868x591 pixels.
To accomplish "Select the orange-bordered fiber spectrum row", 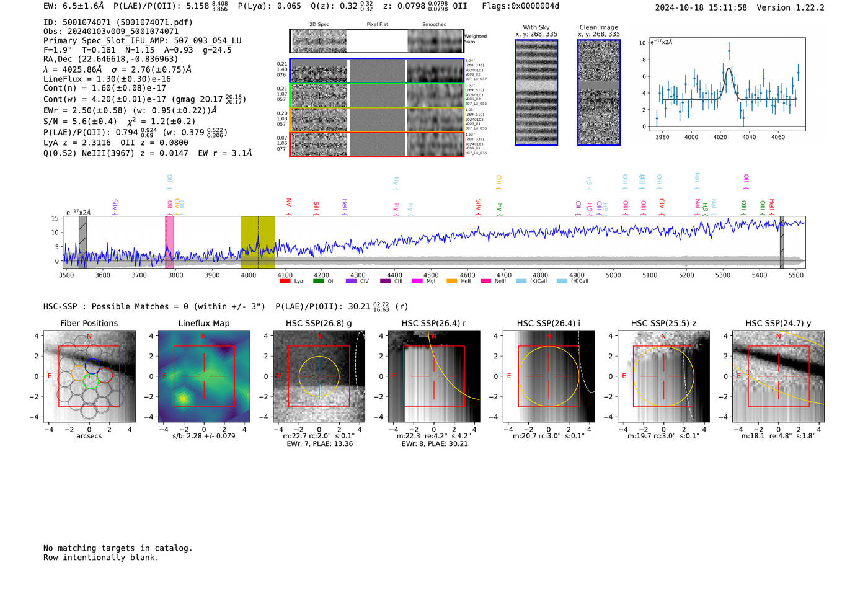I will [376, 120].
